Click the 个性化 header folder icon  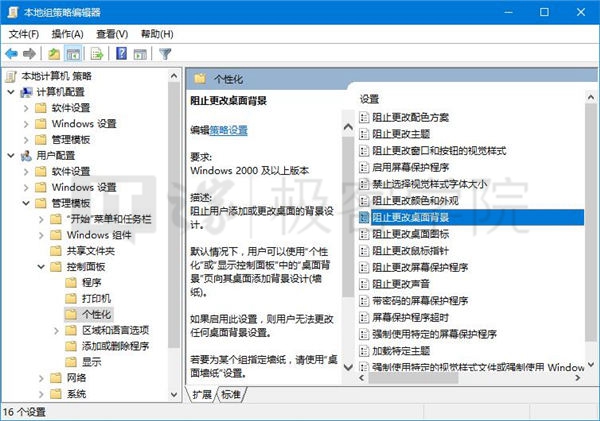point(200,79)
